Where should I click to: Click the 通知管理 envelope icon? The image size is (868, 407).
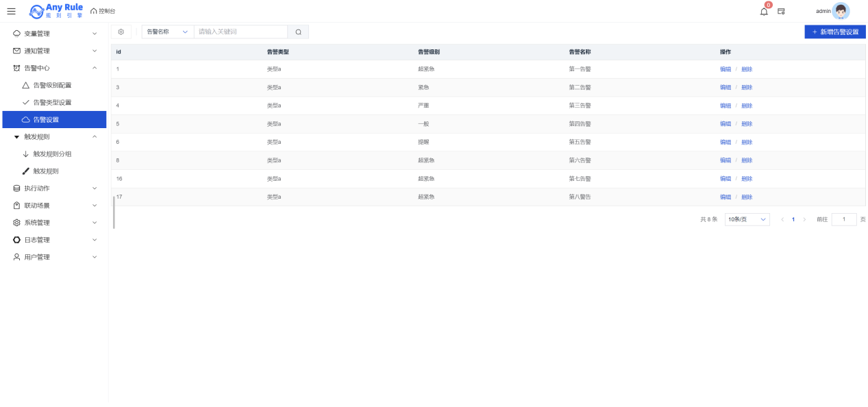tap(17, 51)
